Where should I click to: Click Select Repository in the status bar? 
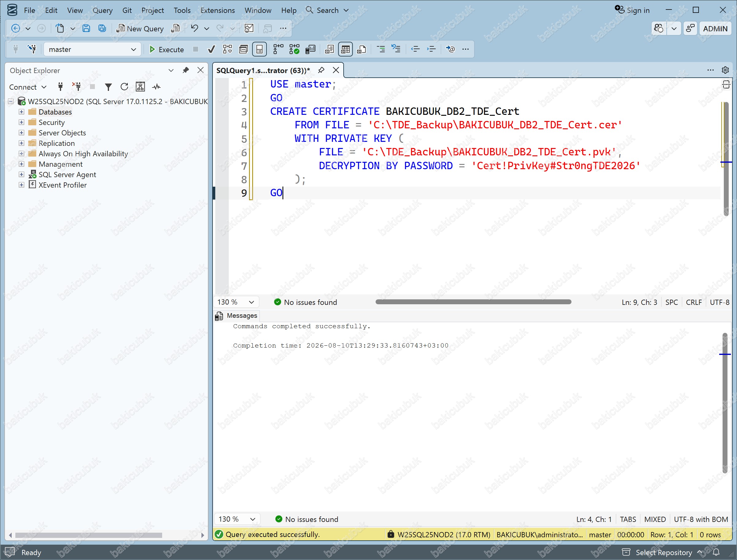[x=661, y=552]
